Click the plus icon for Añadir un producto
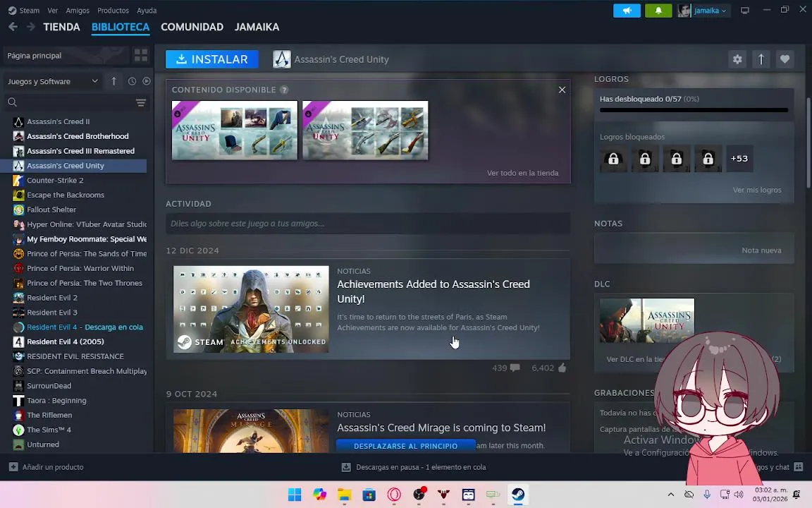 (x=13, y=467)
